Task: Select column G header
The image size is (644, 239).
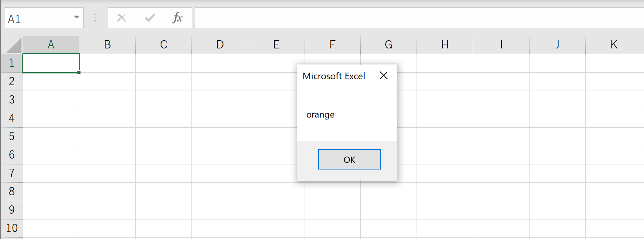Action: (x=389, y=45)
